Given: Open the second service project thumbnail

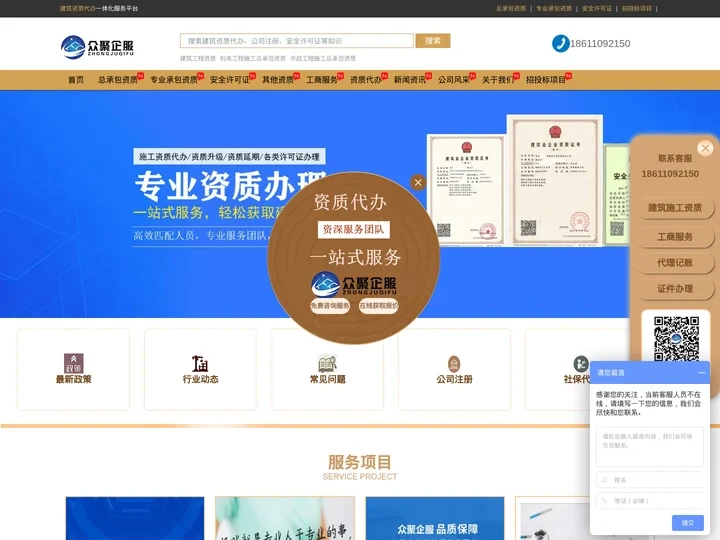Looking at the screenshot, I should pyautogui.click(x=285, y=518).
